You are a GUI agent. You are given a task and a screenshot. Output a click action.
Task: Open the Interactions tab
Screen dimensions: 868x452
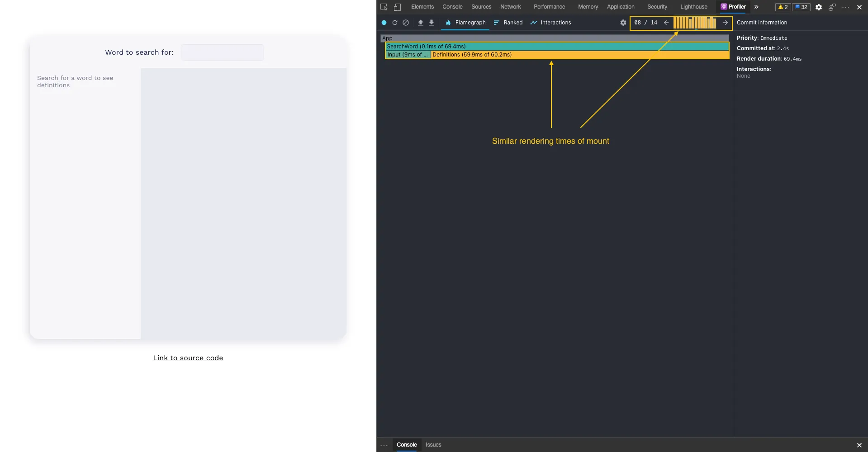click(x=550, y=23)
